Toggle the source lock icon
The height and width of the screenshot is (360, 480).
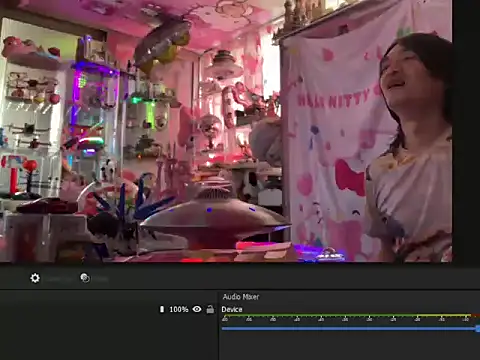point(210,309)
